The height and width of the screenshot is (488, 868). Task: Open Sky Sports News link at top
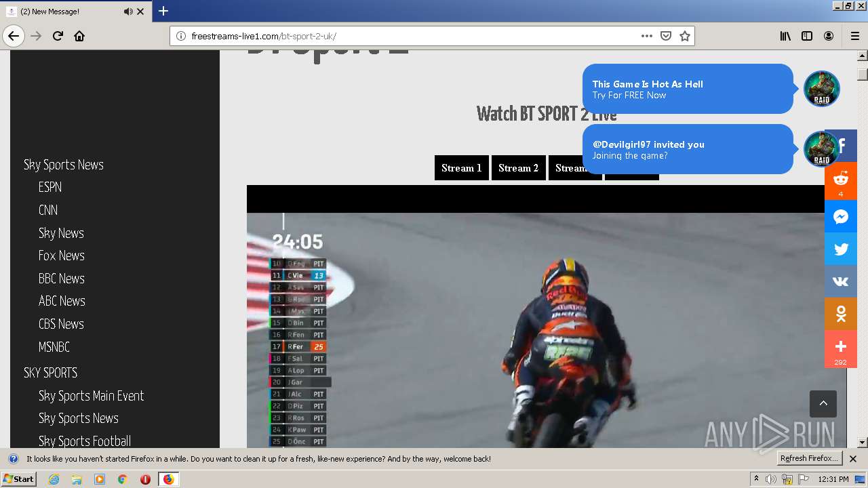(x=64, y=165)
